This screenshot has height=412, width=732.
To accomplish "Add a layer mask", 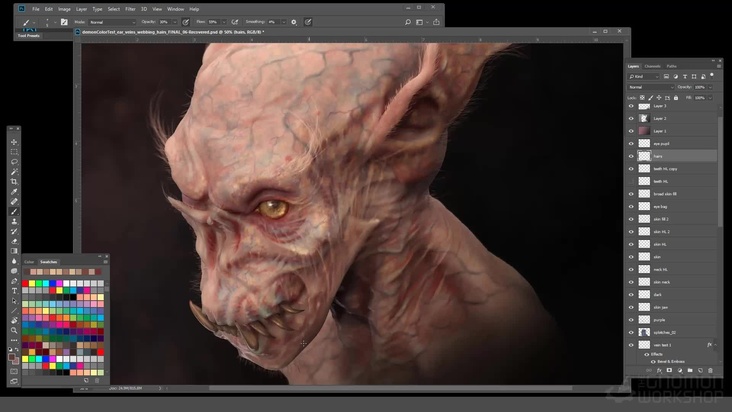I will click(669, 370).
